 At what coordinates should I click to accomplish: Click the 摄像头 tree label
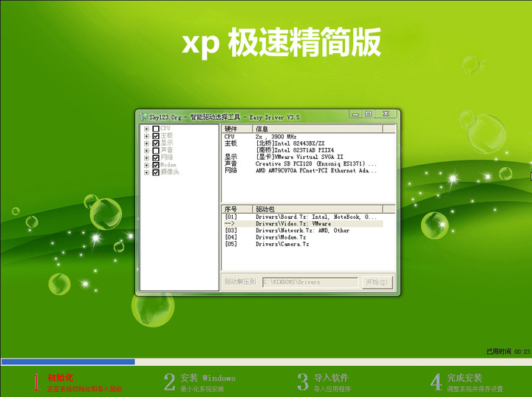coord(170,172)
